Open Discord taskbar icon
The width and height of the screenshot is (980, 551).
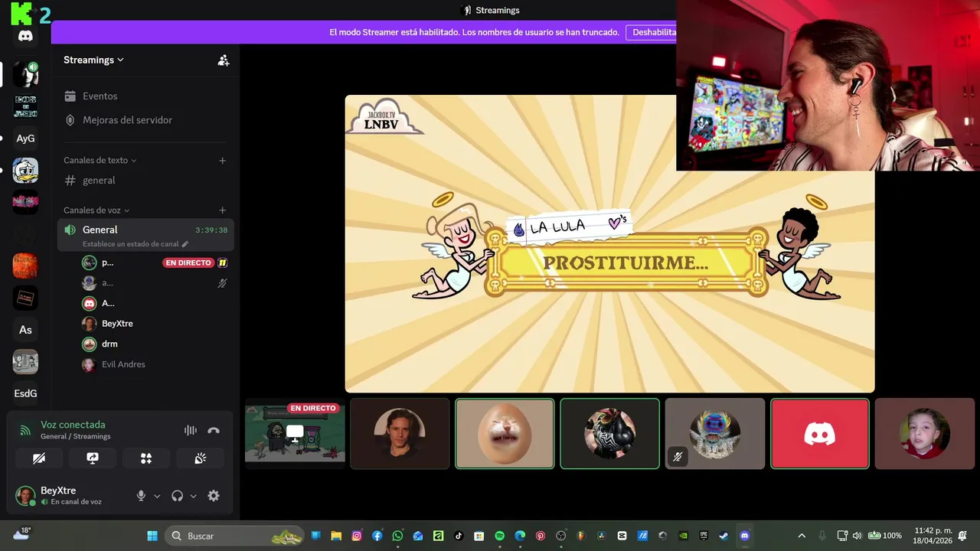tap(744, 536)
